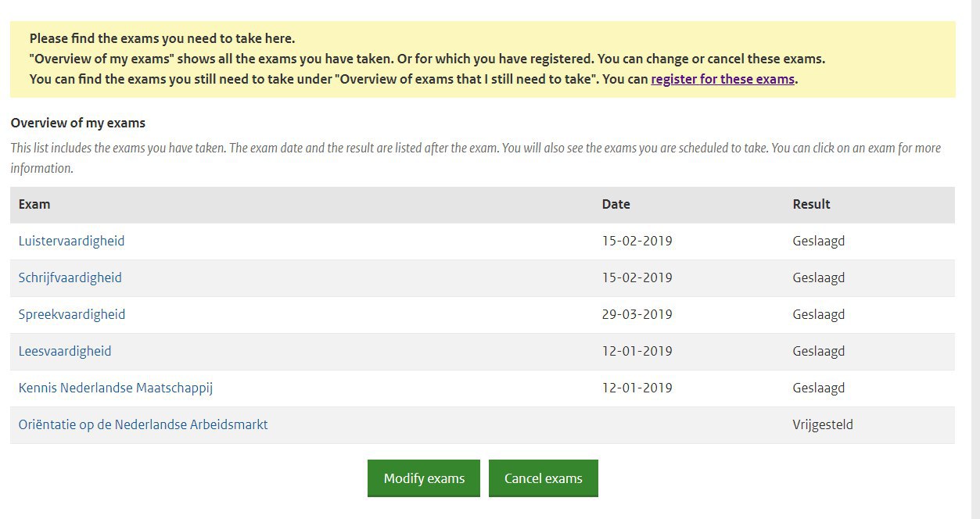The image size is (980, 519).
Task: Open the Leesvaardigheid exam link
Action: pyautogui.click(x=65, y=351)
